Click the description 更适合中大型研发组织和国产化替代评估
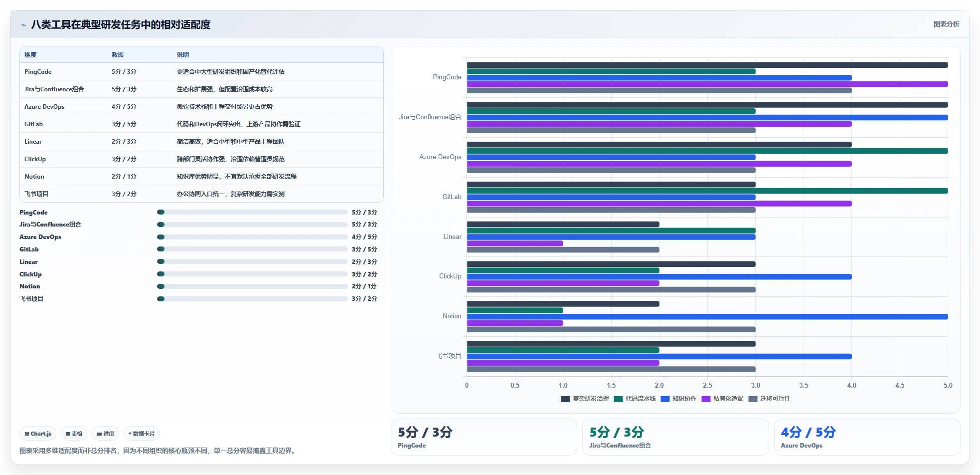 tap(231, 72)
